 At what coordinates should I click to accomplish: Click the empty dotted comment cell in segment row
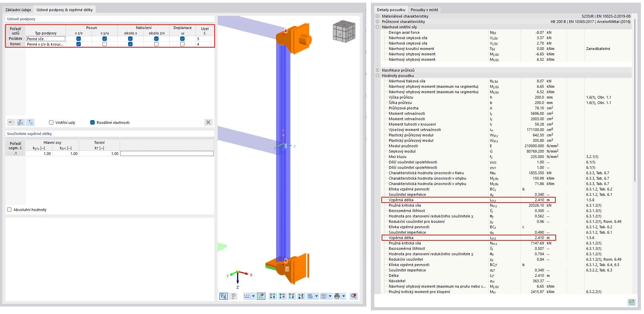(x=167, y=154)
